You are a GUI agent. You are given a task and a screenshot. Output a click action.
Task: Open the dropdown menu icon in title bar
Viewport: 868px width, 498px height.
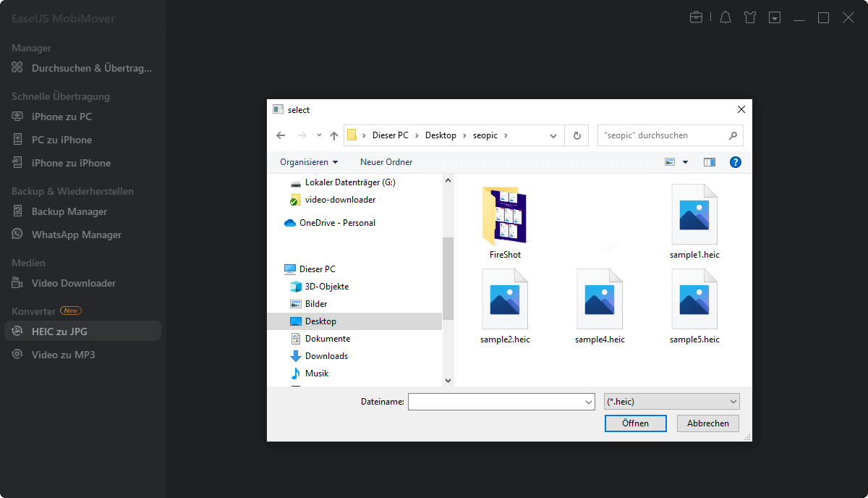tap(775, 17)
